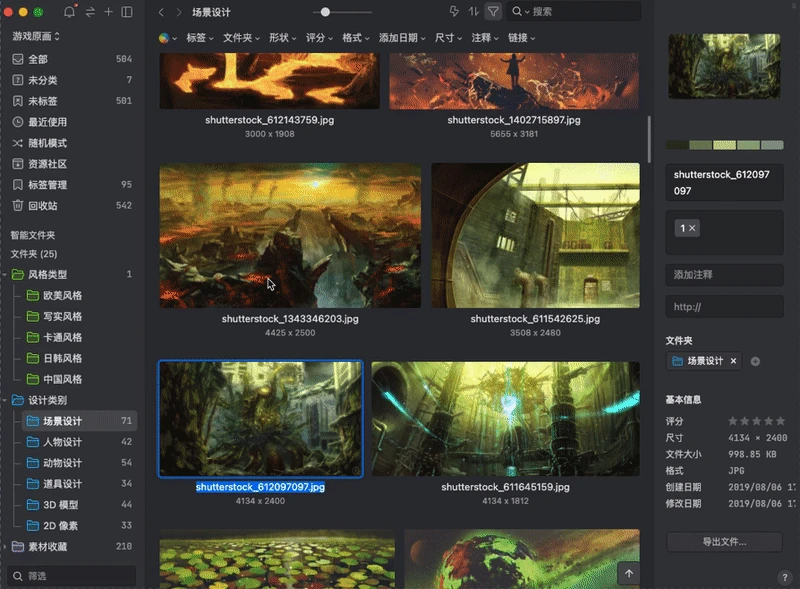Image resolution: width=800 pixels, height=589 pixels.
Task: Open the 文件夹 filter dropdown
Action: (241, 38)
